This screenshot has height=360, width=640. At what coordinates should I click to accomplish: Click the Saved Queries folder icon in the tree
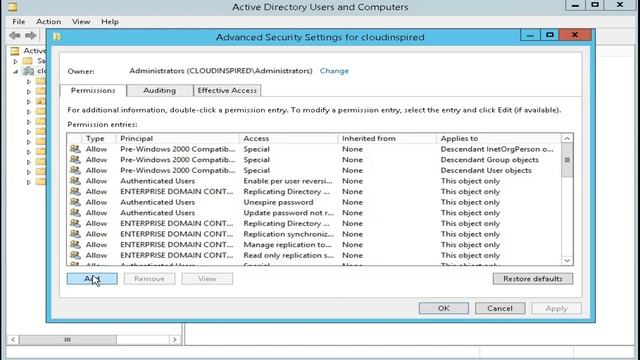(27, 61)
